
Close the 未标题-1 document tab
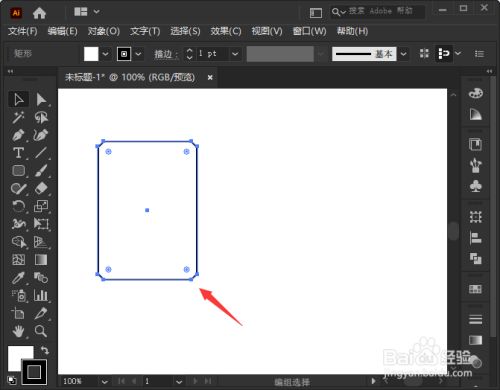[x=210, y=77]
